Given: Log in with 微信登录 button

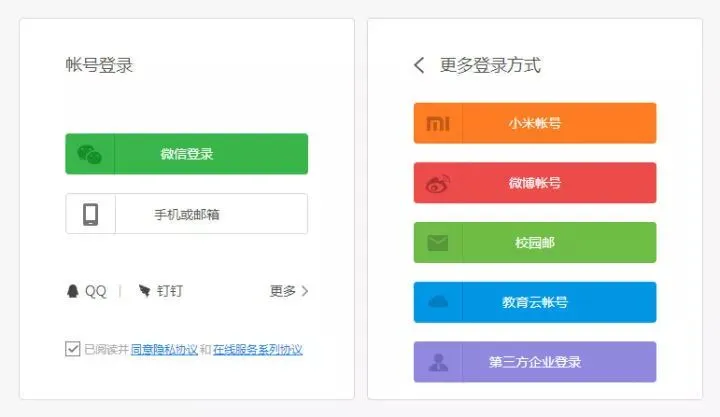Looking at the screenshot, I should point(186,154).
